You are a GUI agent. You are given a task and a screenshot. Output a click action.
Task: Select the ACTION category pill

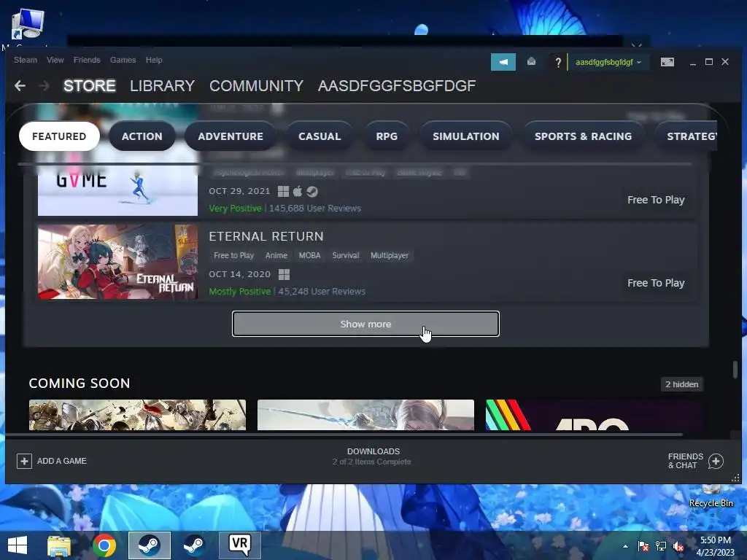(x=142, y=136)
